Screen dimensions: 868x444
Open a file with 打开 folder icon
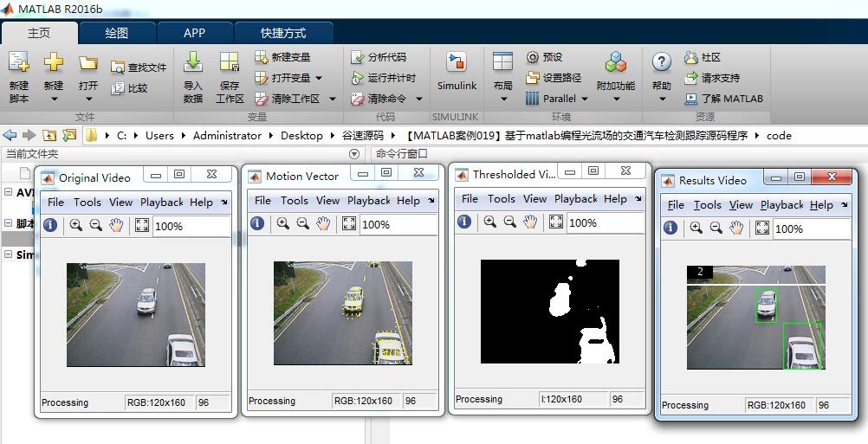click(x=88, y=62)
